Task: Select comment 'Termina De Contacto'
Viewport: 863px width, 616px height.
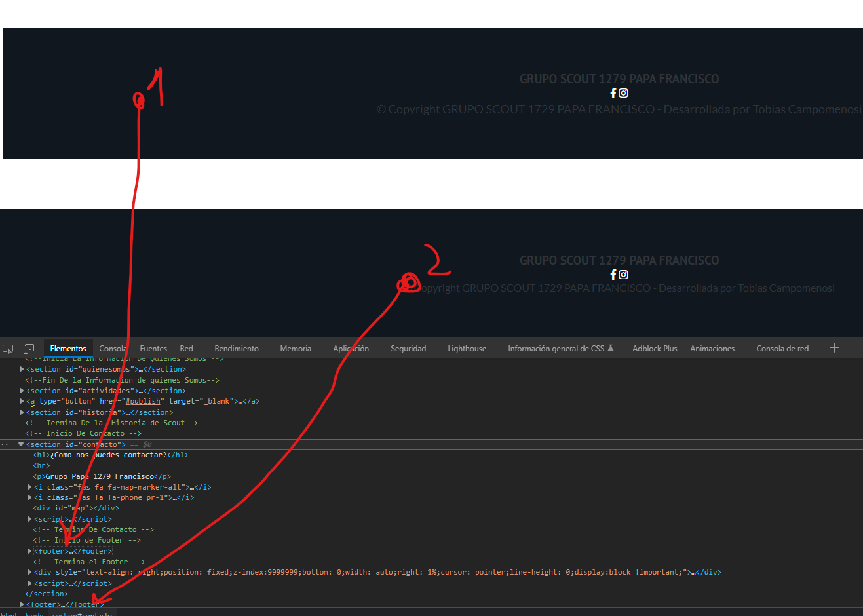Action: tap(94, 529)
